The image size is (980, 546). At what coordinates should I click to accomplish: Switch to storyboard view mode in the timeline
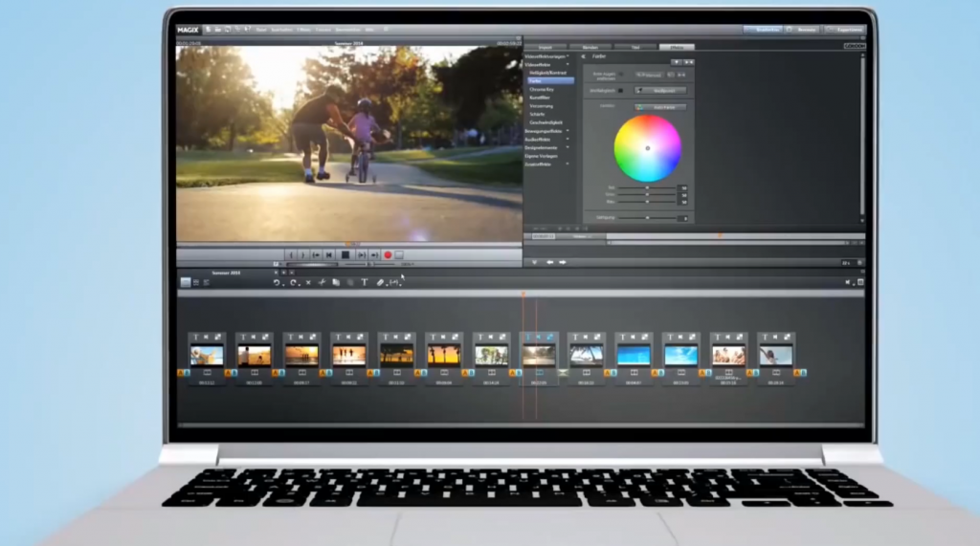pos(186,282)
